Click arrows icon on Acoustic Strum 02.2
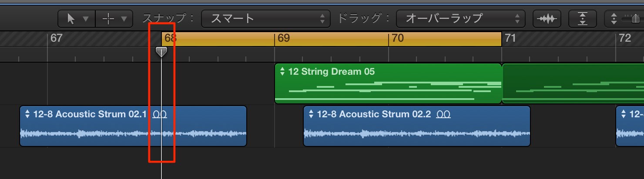 pyautogui.click(x=311, y=114)
